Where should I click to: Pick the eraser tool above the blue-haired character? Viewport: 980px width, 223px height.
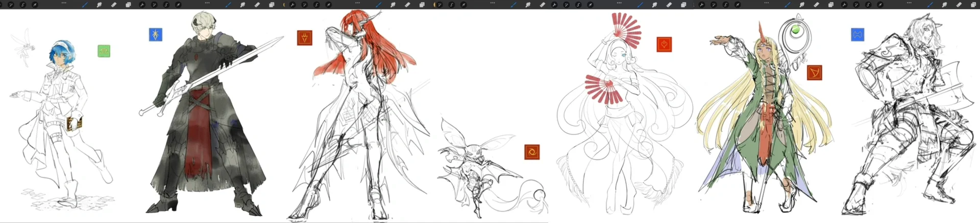(114, 5)
